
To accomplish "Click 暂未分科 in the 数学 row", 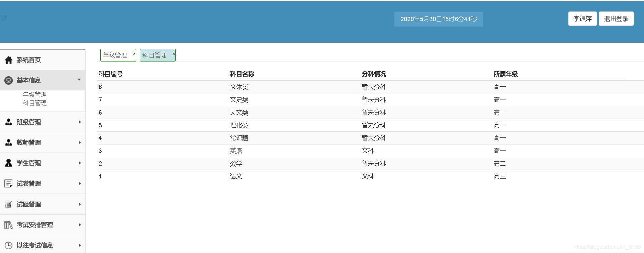I will (x=374, y=164).
